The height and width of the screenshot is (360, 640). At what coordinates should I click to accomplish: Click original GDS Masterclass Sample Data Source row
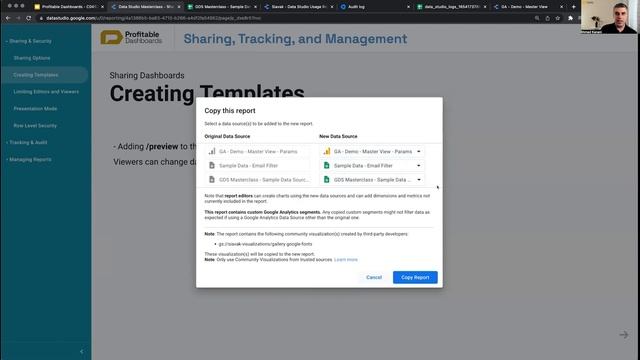pos(258,180)
